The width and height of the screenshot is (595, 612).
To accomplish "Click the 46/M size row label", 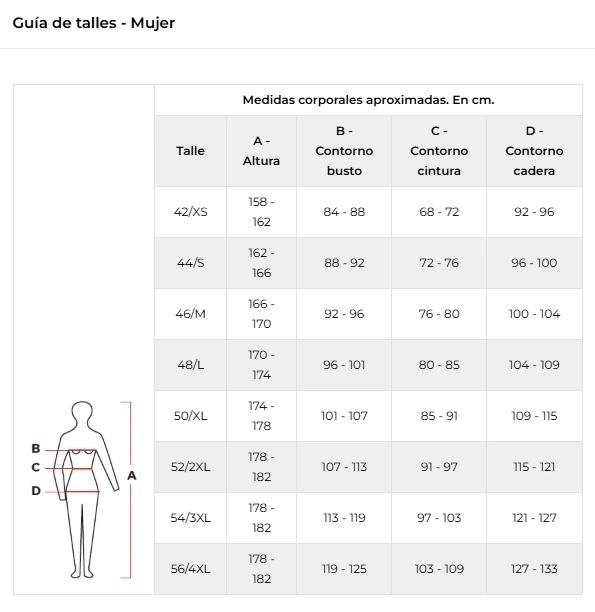I will pos(191,314).
